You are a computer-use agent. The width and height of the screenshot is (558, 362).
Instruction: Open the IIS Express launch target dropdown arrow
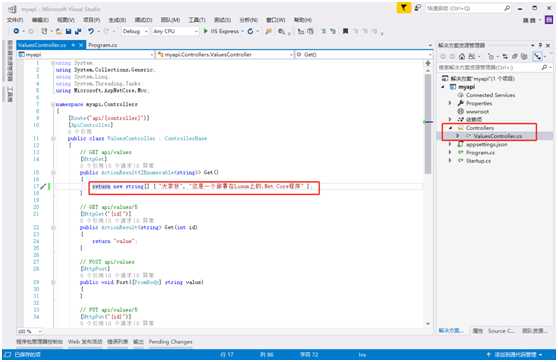(242, 31)
